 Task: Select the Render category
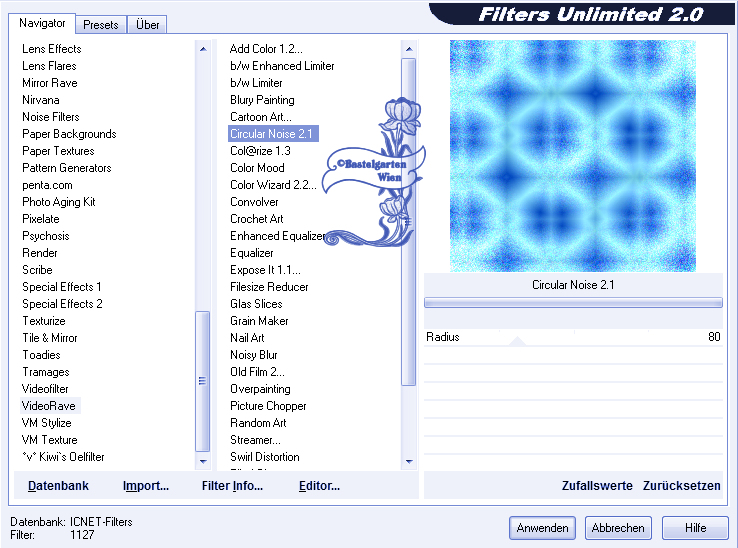(x=40, y=253)
